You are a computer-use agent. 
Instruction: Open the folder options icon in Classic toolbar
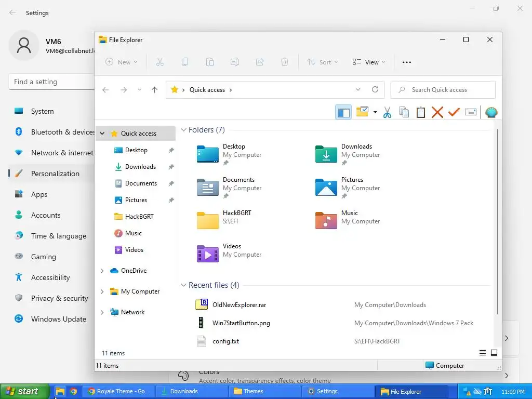pyautogui.click(x=362, y=112)
